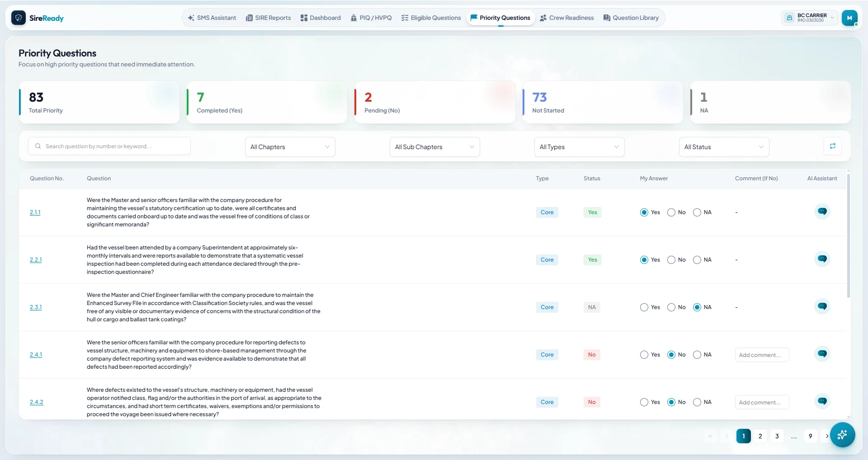Select NA answer for question 2.4.2
868x460 pixels.
[x=697, y=402]
